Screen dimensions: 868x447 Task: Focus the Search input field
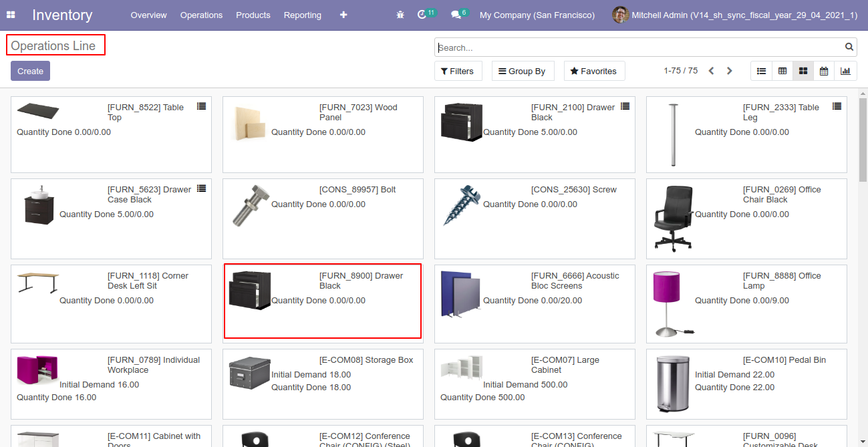639,47
